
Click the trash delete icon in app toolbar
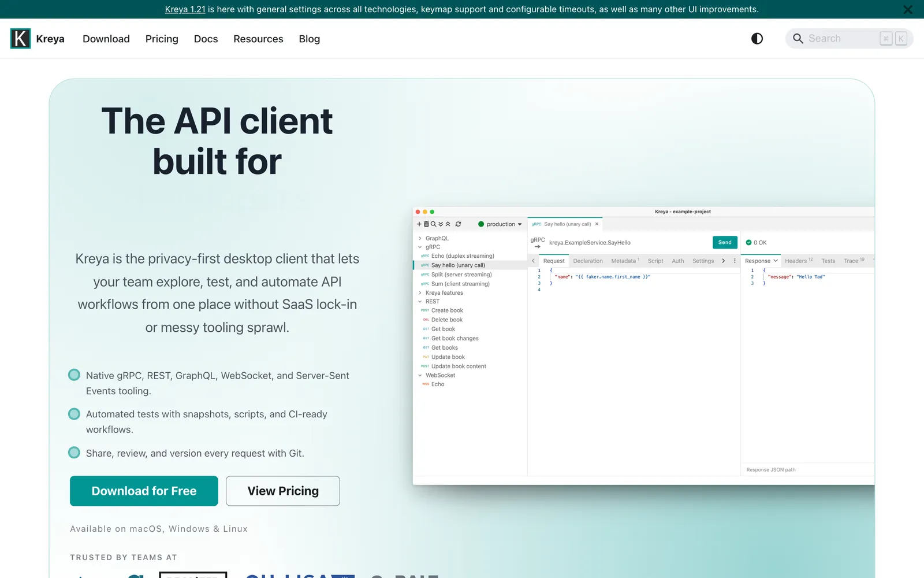[x=426, y=224]
